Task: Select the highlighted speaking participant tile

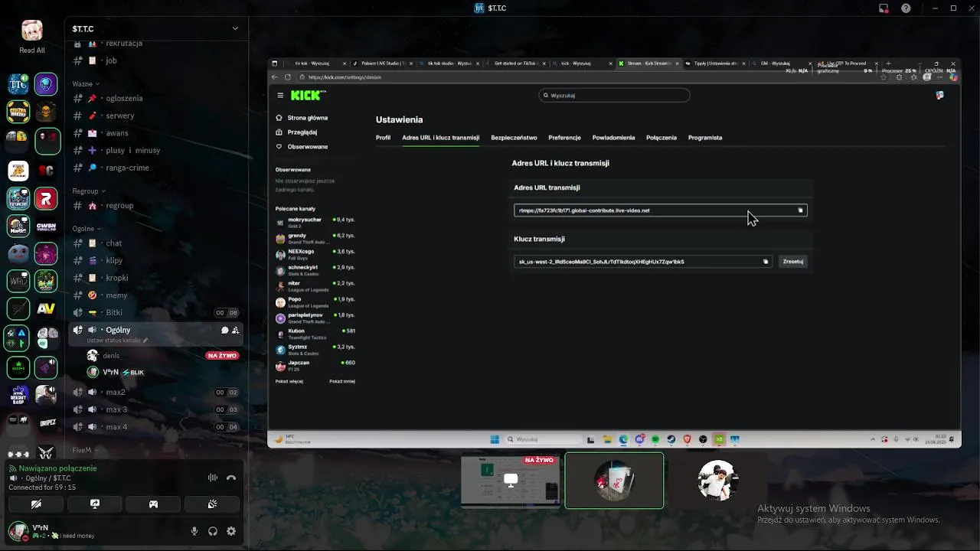Action: click(x=614, y=481)
